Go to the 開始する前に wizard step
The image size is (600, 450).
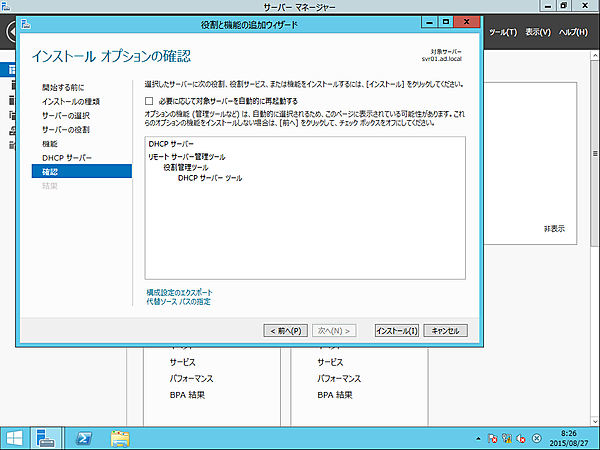click(63, 88)
